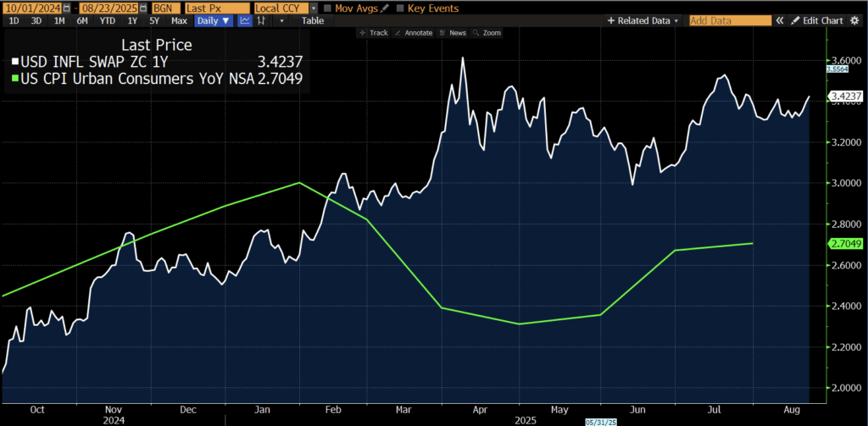Switch to line chart view
Viewport: 868px width, 426px height.
[x=244, y=20]
